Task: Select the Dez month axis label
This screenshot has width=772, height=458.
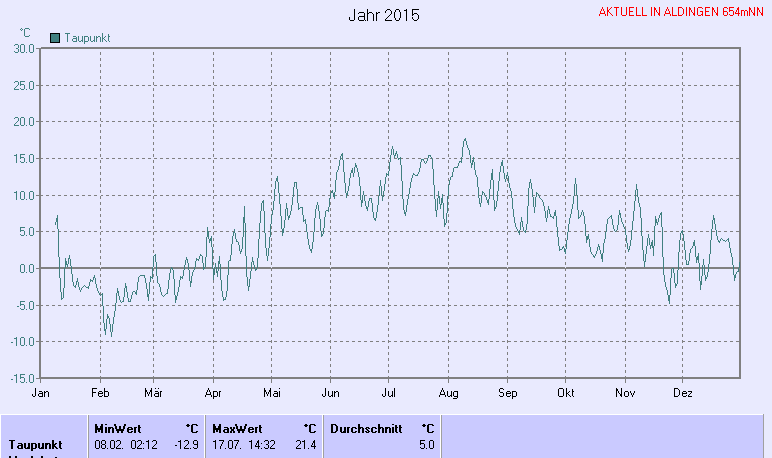Action: (x=683, y=393)
